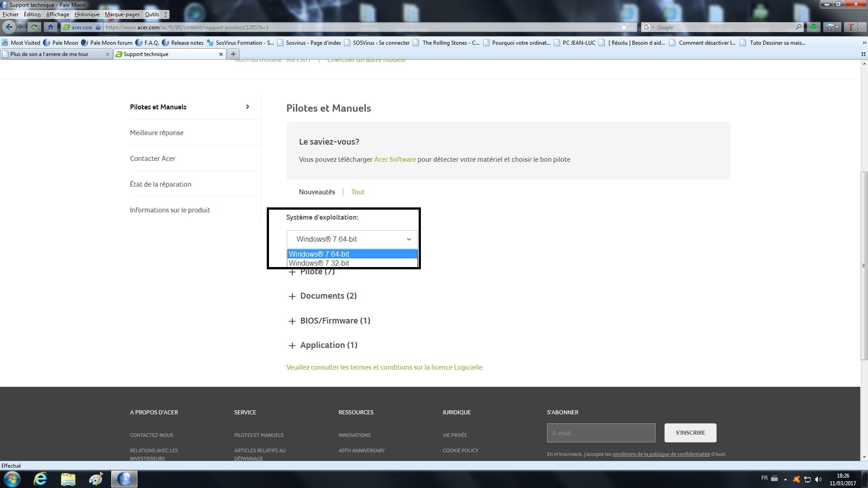Open the Home page icon
The width and height of the screenshot is (868, 488).
coord(51,27)
